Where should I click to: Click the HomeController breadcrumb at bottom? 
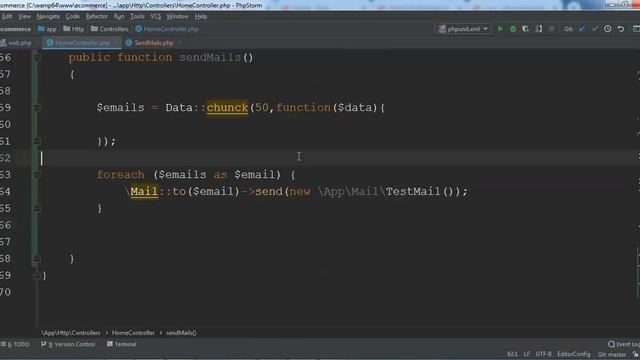(x=133, y=333)
